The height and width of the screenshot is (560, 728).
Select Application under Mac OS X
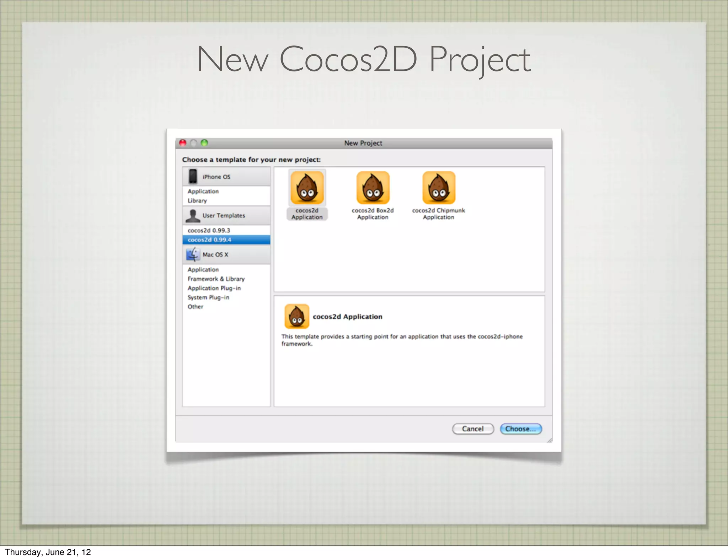pyautogui.click(x=226, y=269)
